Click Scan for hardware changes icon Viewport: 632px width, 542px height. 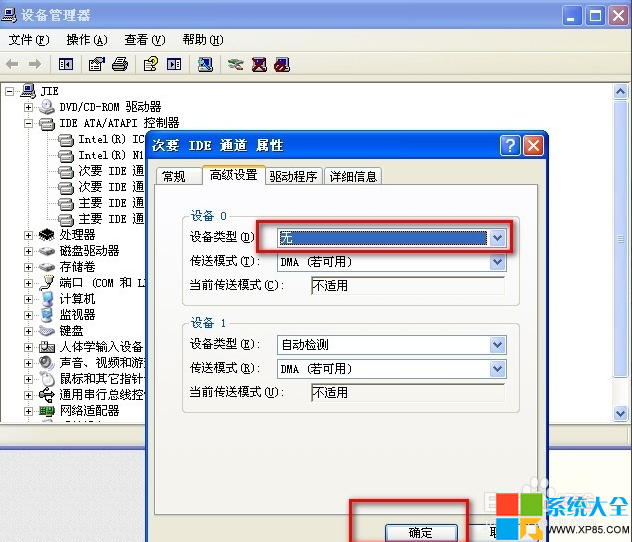pyautogui.click(x=205, y=65)
